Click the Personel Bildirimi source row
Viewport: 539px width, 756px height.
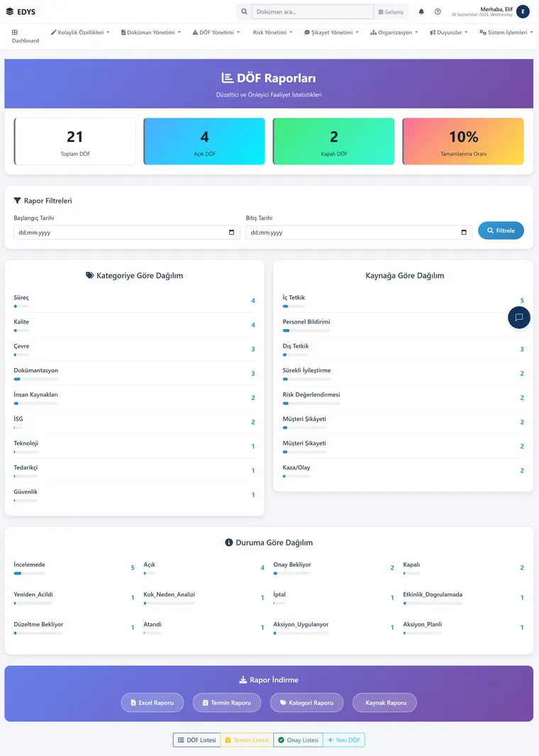pos(403,325)
